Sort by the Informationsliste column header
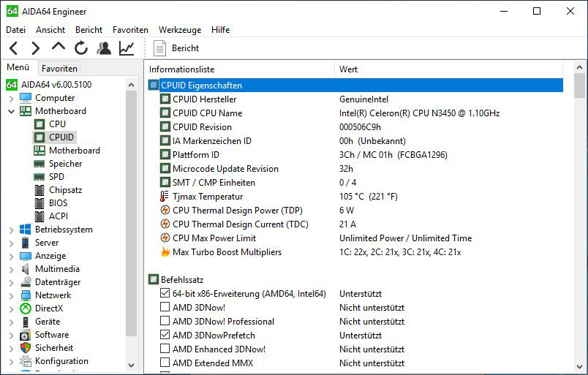Viewport: 588px width, 375px height. click(239, 69)
